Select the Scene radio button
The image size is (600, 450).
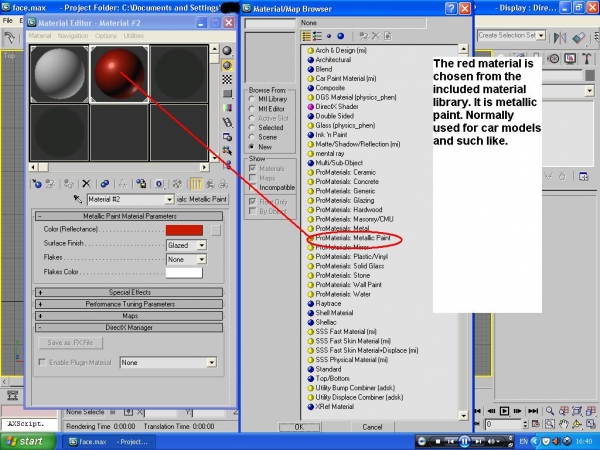pyautogui.click(x=251, y=137)
